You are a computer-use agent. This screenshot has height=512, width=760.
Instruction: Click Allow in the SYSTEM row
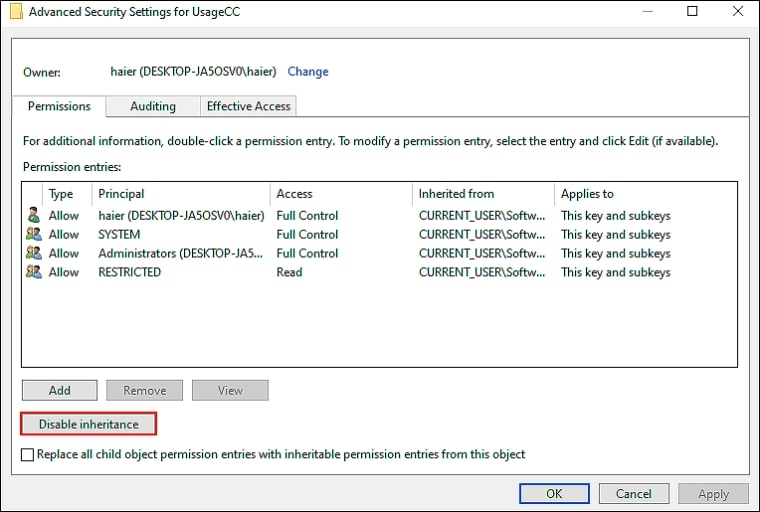click(63, 234)
